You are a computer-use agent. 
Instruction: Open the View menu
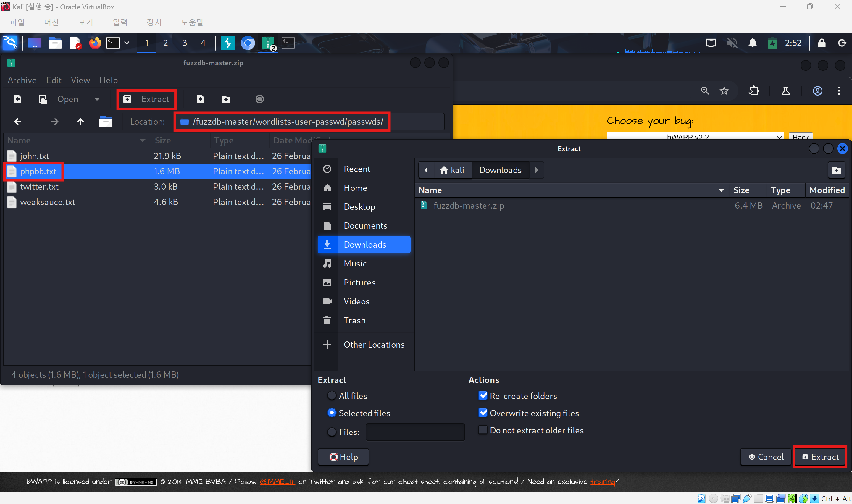[80, 80]
